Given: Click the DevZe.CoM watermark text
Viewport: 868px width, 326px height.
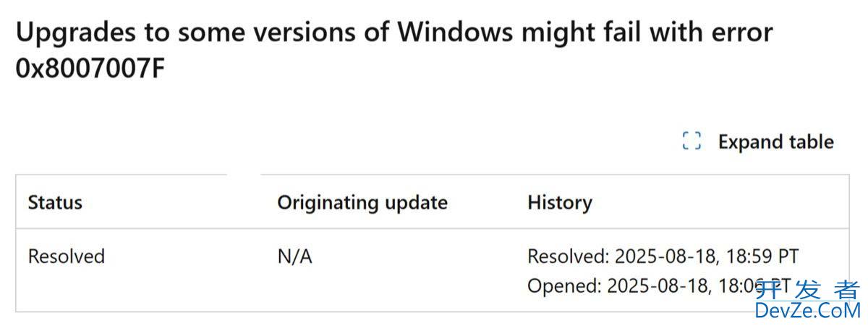Looking at the screenshot, I should (807, 312).
